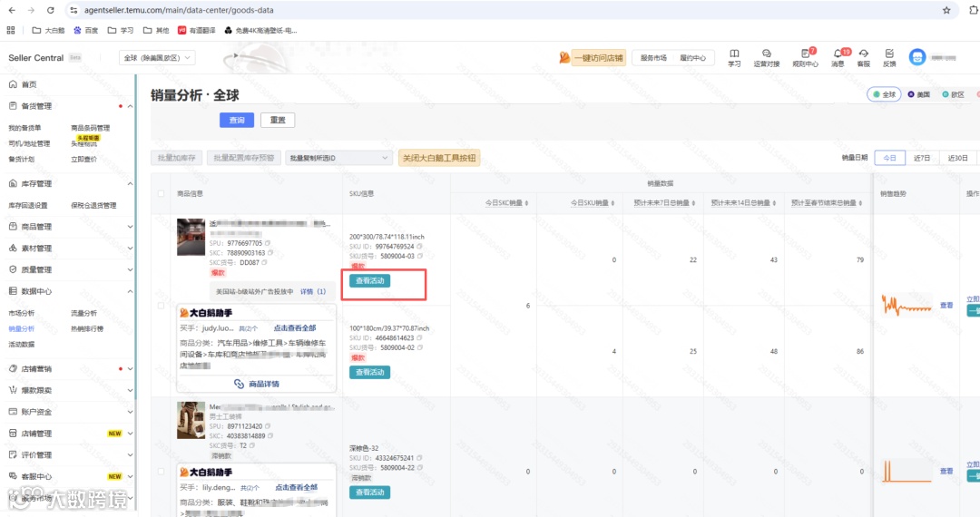Tick checkbox for product SPU 8971123420 row
This screenshot has width=980, height=517.
[162, 472]
